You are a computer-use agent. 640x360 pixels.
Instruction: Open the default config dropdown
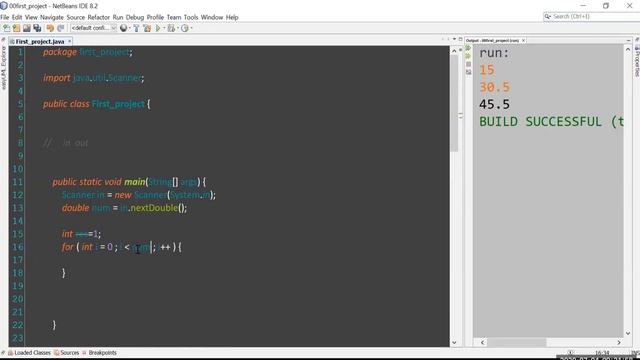point(94,28)
